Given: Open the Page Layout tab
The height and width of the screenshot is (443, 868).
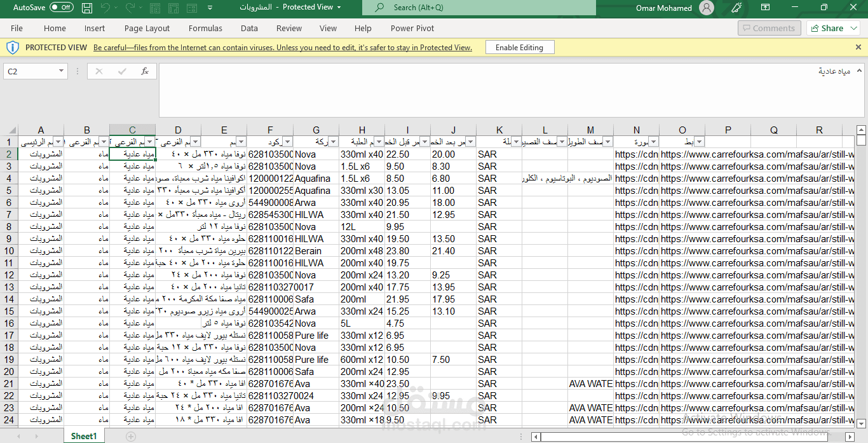Looking at the screenshot, I should [147, 28].
